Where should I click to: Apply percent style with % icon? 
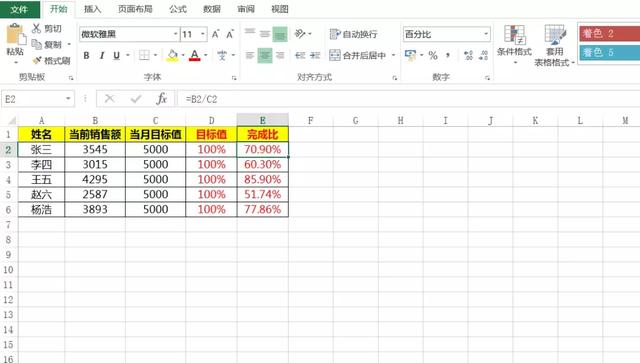[433, 55]
